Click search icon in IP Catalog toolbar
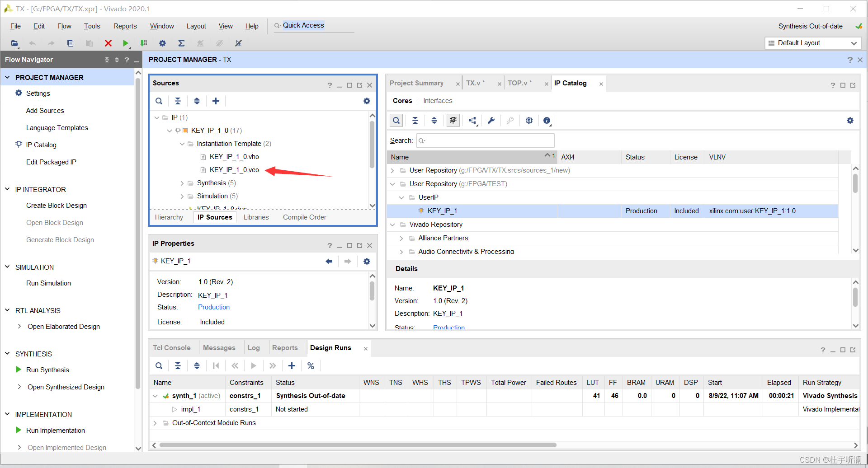This screenshot has width=868, height=468. [x=396, y=121]
